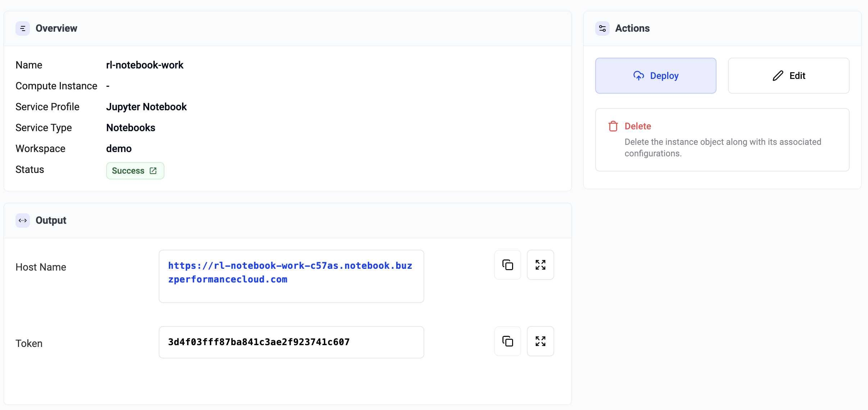This screenshot has height=410, width=868.
Task: Click the Actions section sliders icon
Action: [602, 28]
